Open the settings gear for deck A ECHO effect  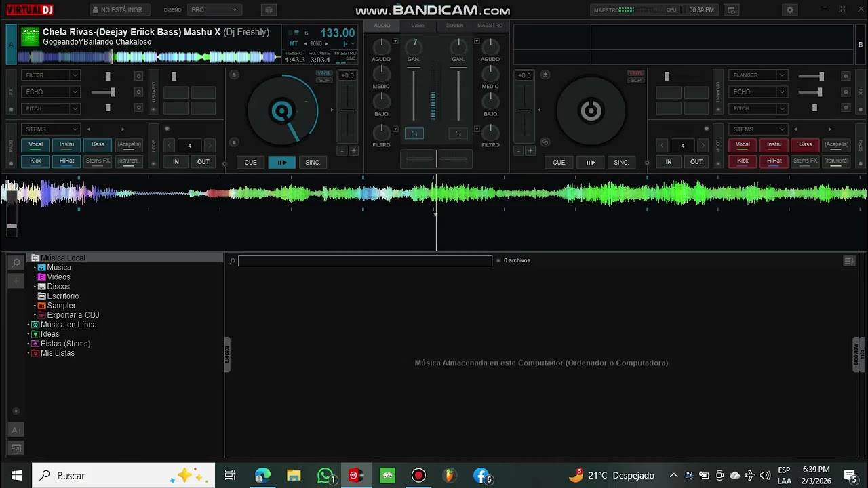tap(139, 92)
